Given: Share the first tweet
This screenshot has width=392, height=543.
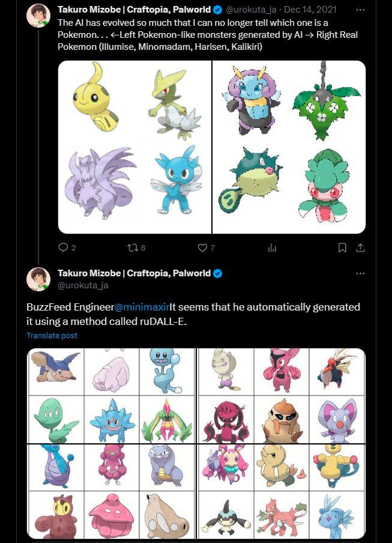Looking at the screenshot, I should 360,247.
